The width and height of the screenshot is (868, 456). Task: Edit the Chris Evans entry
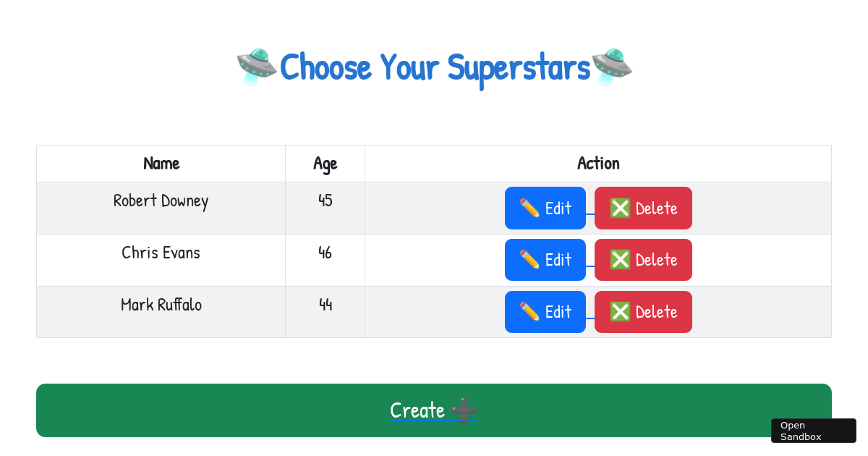coord(545,260)
